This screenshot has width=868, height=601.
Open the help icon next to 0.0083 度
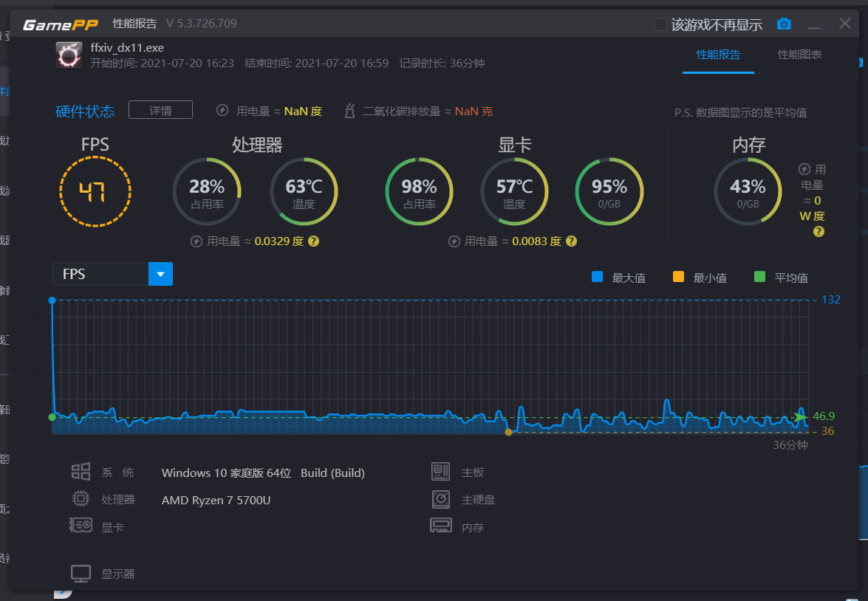tap(571, 241)
